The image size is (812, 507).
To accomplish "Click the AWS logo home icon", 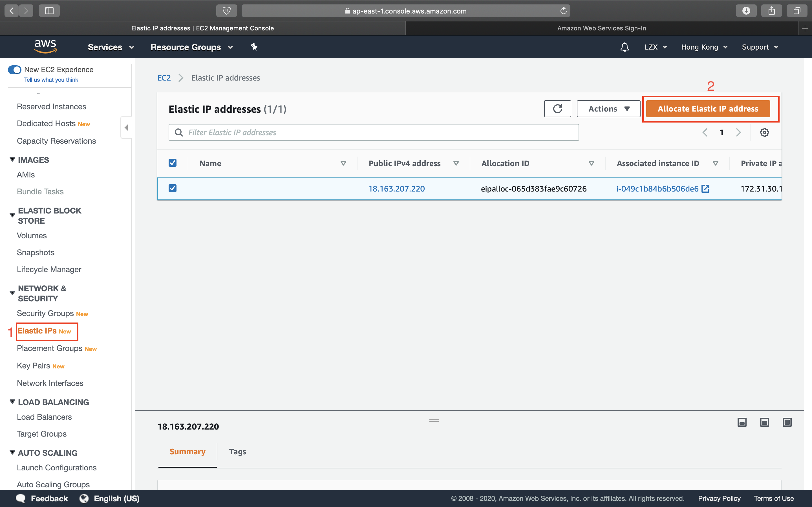I will pos(45,46).
